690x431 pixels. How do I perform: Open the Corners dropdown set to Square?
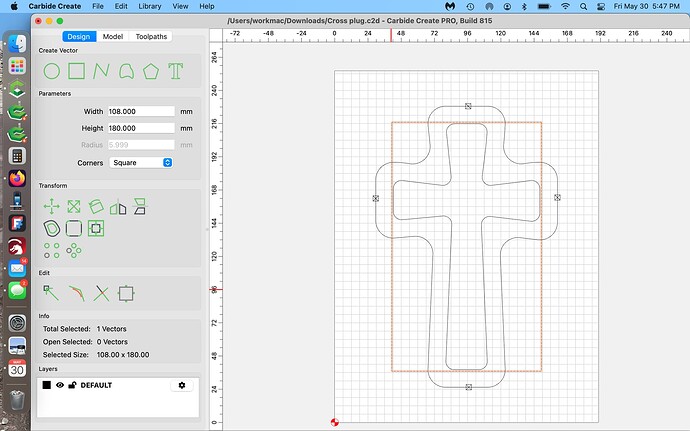(141, 162)
